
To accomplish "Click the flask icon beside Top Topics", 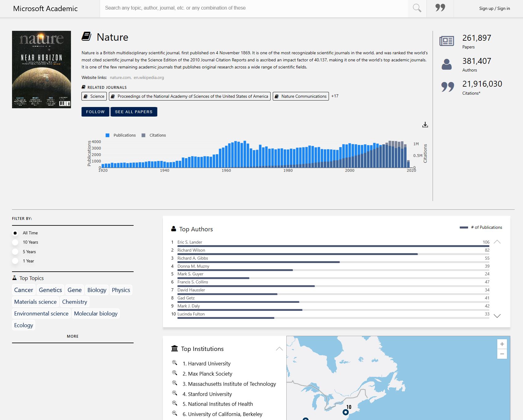I will pyautogui.click(x=15, y=277).
